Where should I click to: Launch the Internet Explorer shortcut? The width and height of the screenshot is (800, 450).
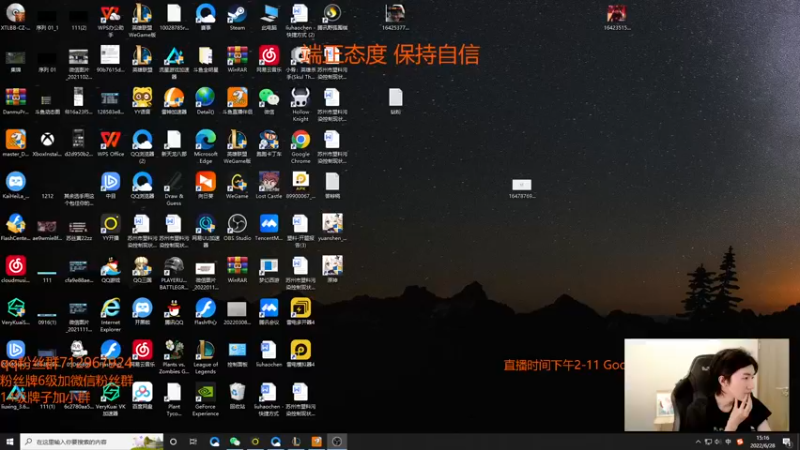(x=110, y=315)
